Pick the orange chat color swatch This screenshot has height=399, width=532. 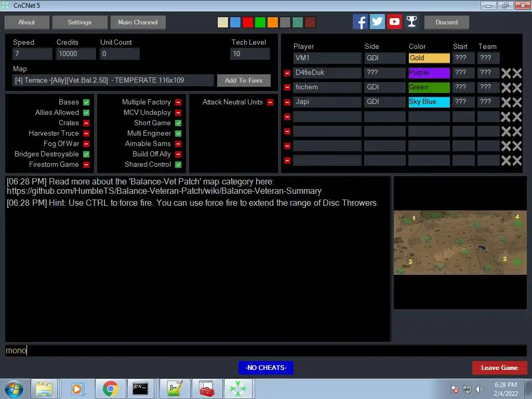pos(272,22)
